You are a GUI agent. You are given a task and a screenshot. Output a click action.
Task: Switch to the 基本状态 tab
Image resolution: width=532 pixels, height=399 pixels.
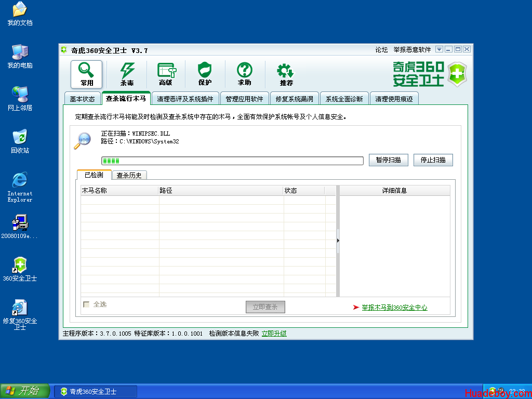click(x=83, y=99)
